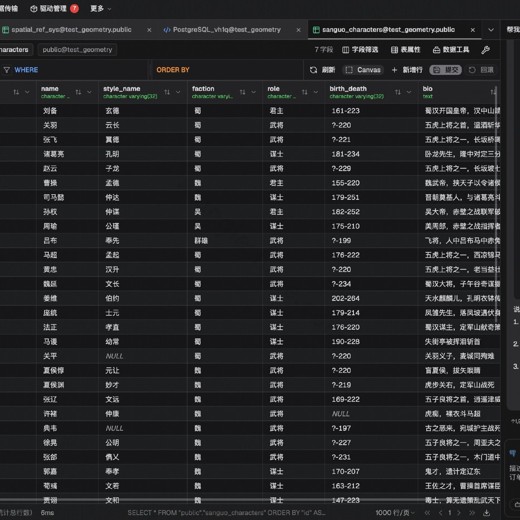Click the download export icon

click(487, 513)
